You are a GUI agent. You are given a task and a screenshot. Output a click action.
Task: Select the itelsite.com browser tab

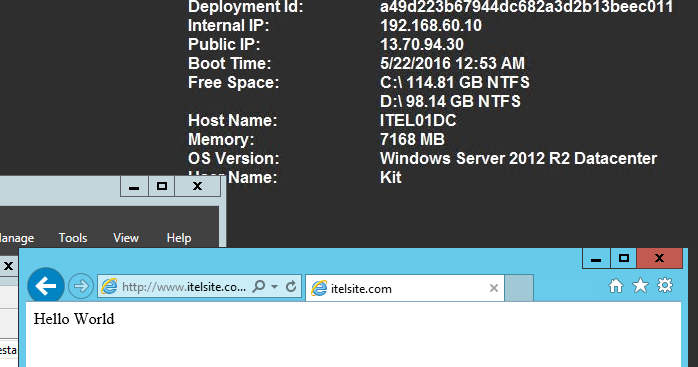tap(405, 288)
